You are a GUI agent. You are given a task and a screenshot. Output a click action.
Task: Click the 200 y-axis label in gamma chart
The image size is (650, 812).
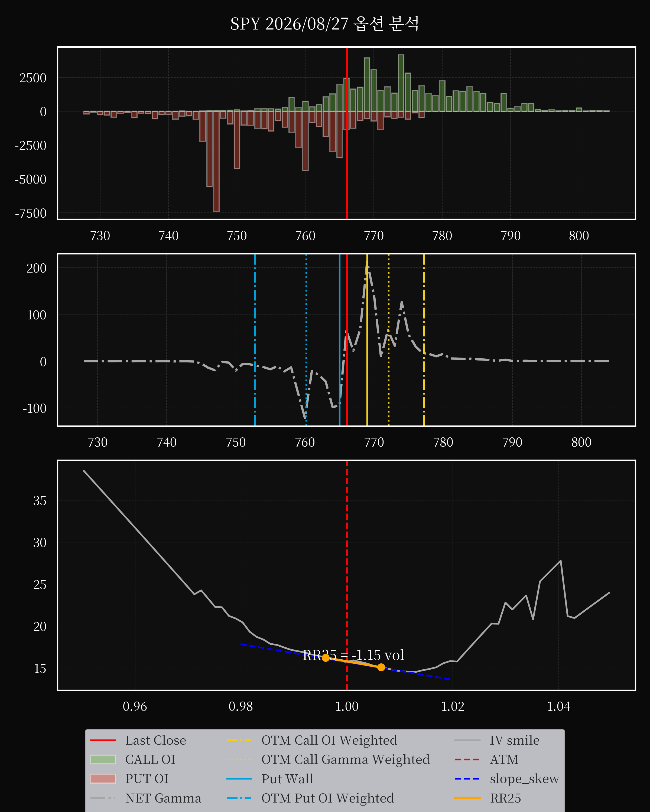(x=36, y=268)
